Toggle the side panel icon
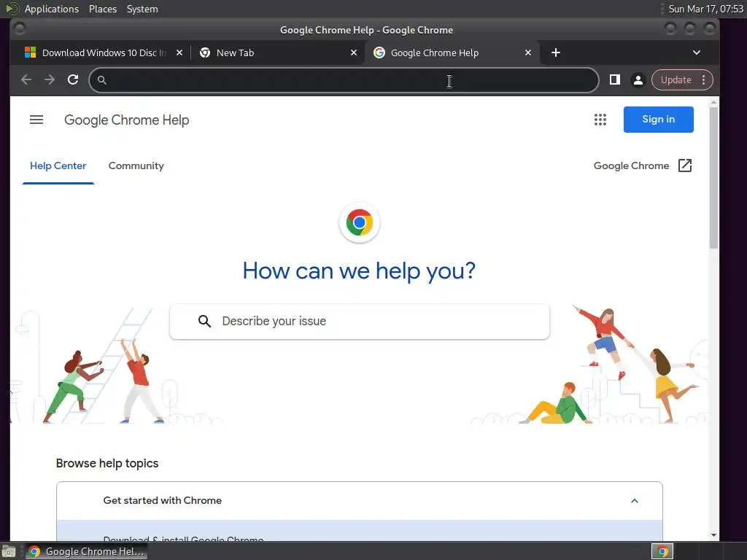 tap(614, 80)
